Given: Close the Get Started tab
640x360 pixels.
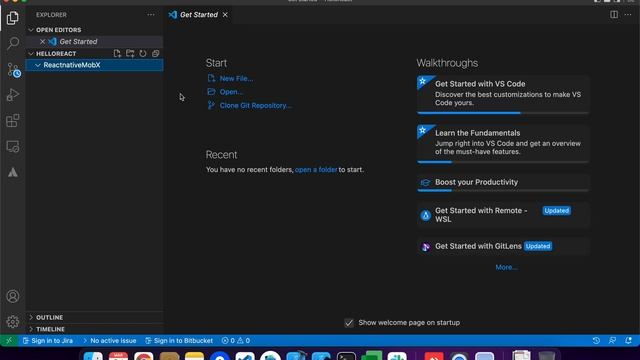Looking at the screenshot, I should pyautogui.click(x=225, y=15).
